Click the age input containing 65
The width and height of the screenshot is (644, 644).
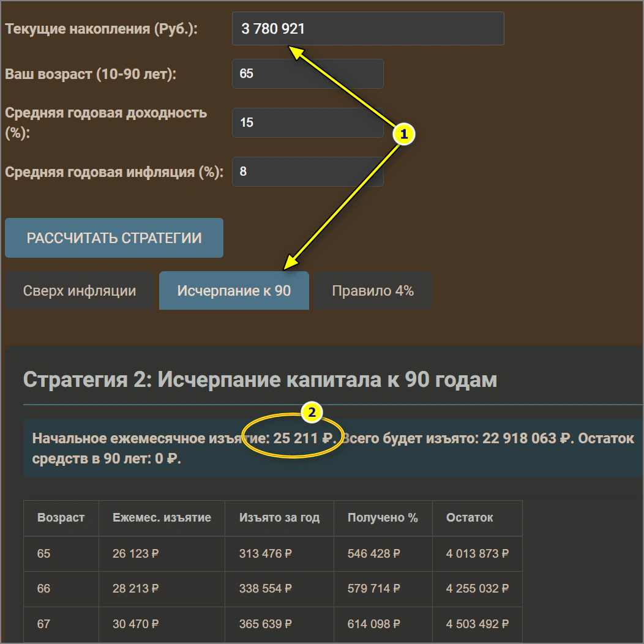(x=308, y=73)
